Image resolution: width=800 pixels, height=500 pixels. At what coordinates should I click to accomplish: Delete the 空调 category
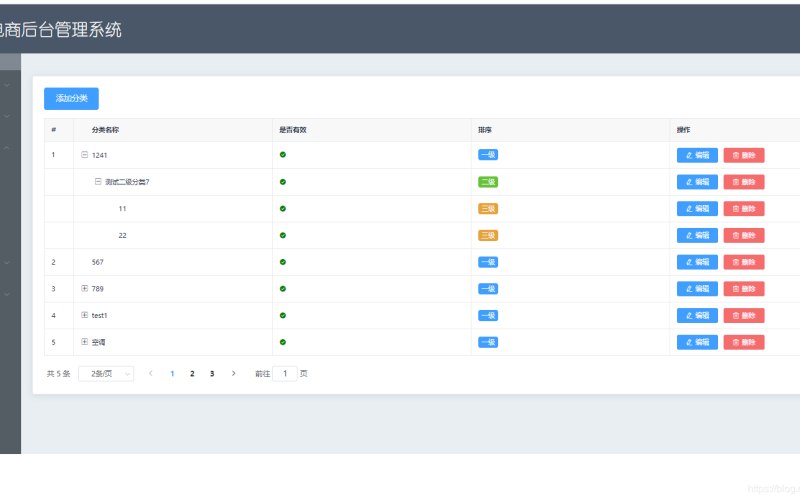click(744, 342)
